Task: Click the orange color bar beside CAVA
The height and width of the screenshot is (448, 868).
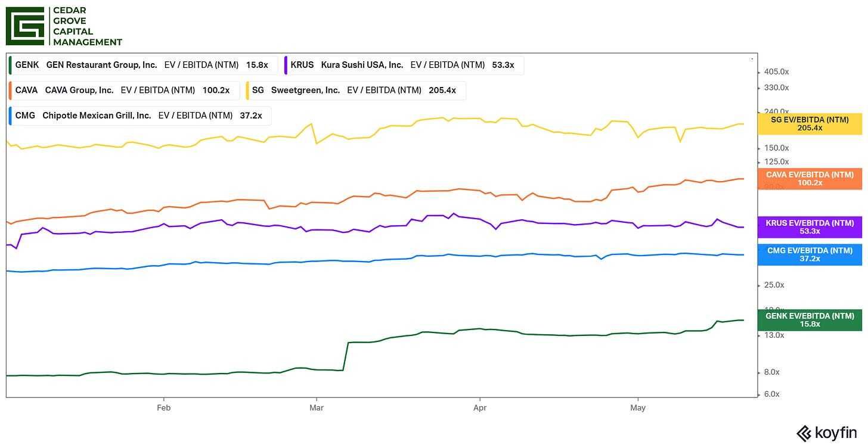Action: click(11, 91)
